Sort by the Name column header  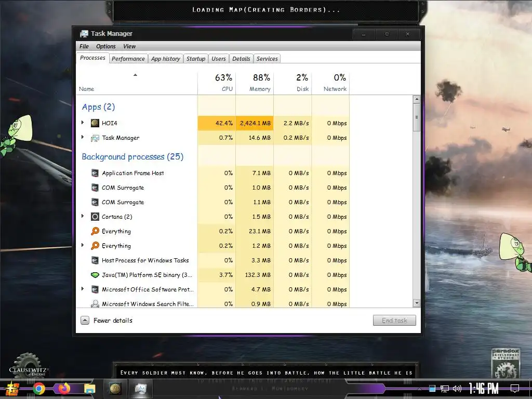[x=137, y=83]
